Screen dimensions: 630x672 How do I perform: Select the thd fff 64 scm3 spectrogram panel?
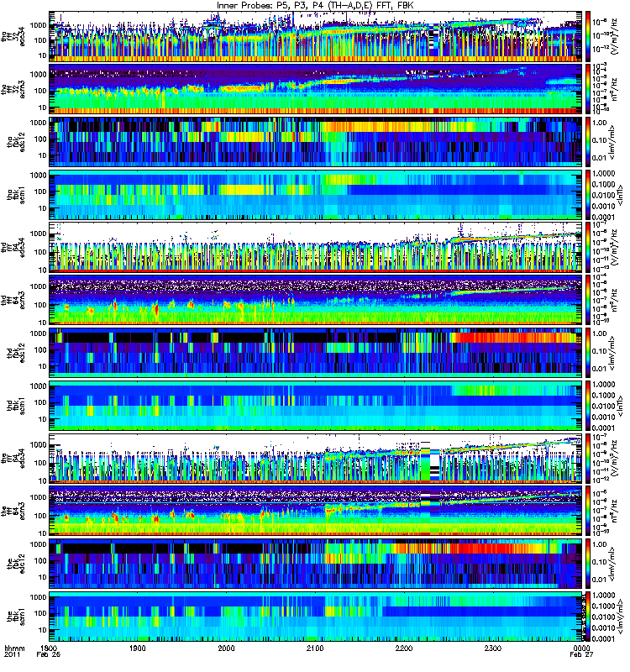[315, 300]
